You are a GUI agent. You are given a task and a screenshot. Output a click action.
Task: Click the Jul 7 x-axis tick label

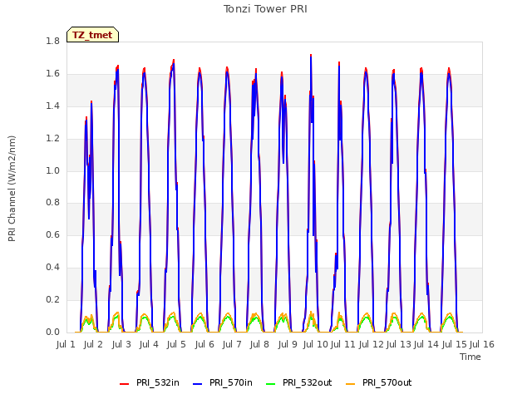tap(232, 344)
